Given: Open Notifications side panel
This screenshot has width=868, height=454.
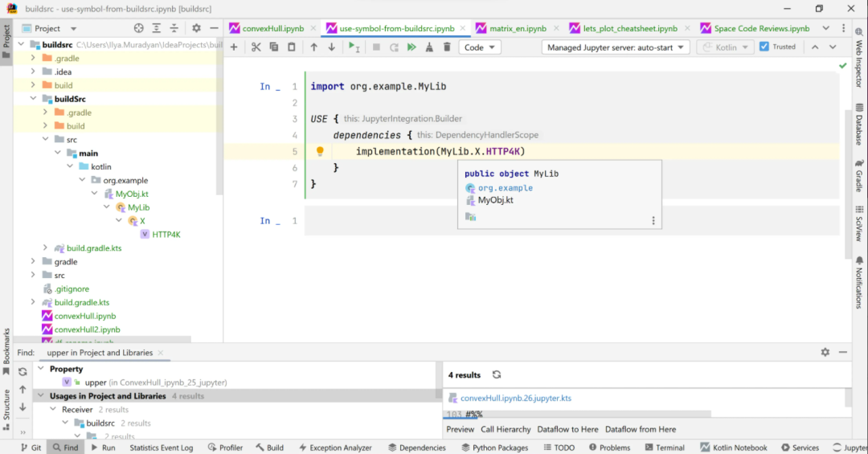Looking at the screenshot, I should (859, 282).
